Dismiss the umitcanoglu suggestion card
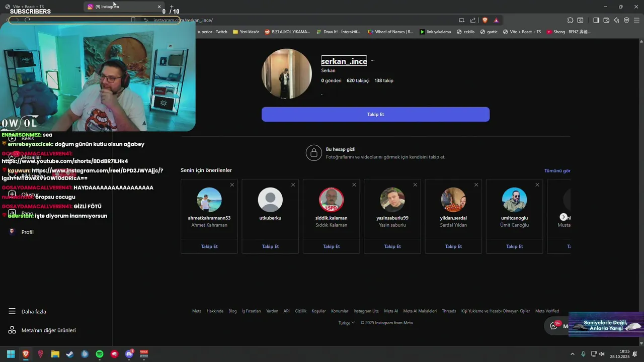Screen dimensions: 644x362 (537, 185)
